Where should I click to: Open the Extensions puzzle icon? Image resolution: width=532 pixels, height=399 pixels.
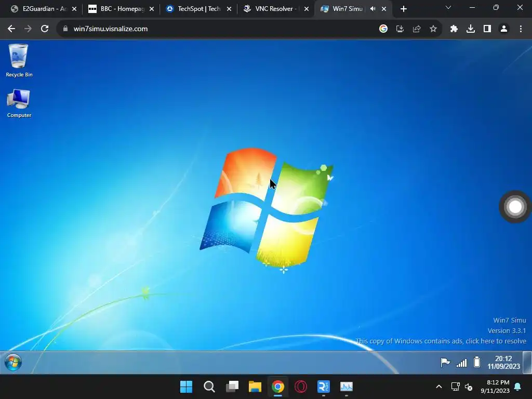coord(454,29)
